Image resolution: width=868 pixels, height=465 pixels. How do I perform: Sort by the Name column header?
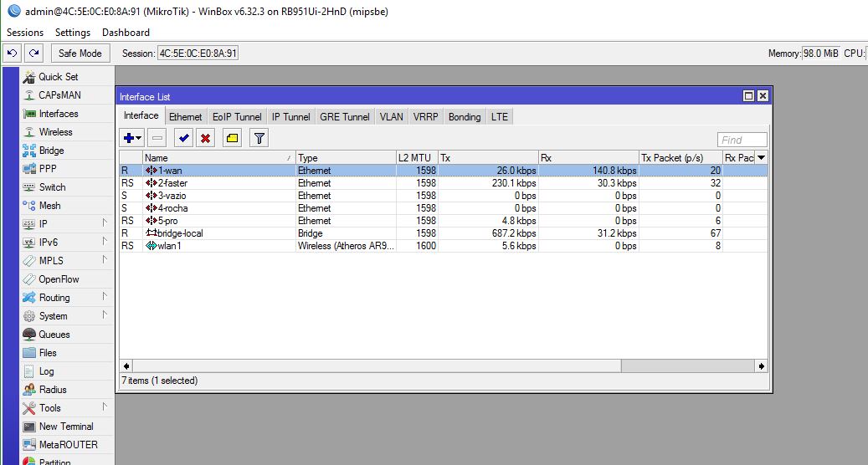point(219,157)
